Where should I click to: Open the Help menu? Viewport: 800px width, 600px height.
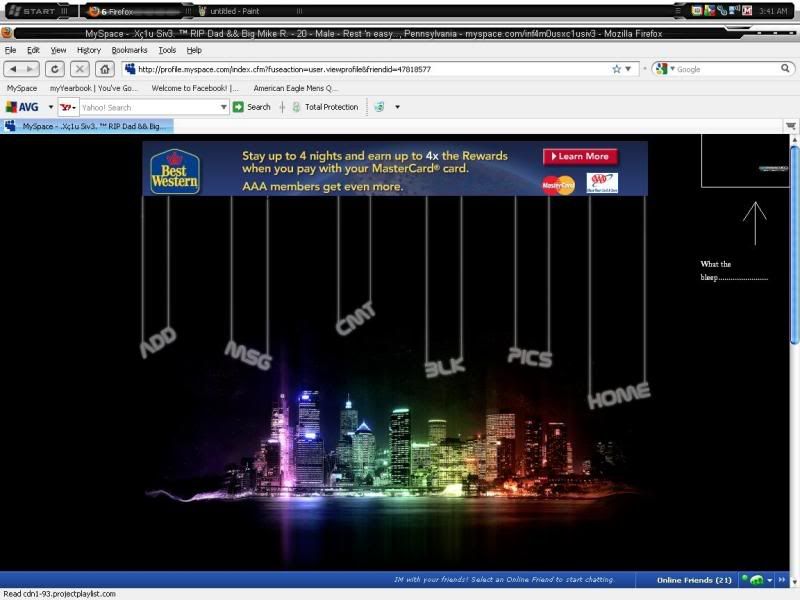pyautogui.click(x=194, y=50)
